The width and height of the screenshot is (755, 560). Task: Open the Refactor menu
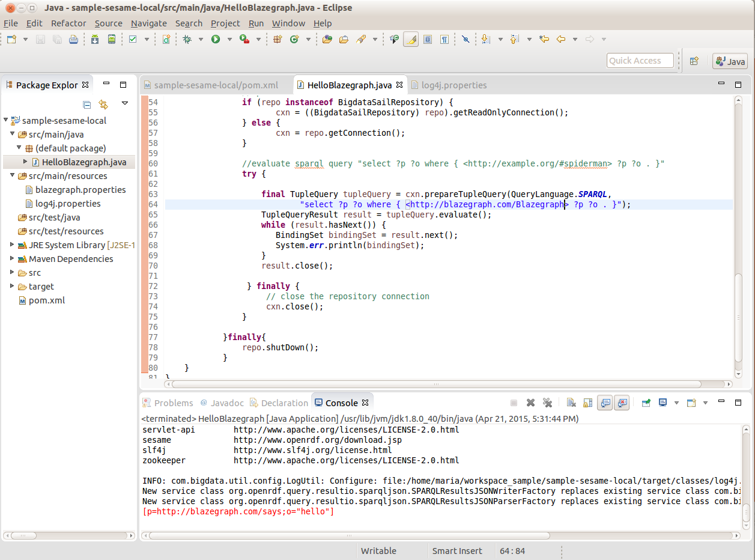coord(68,23)
